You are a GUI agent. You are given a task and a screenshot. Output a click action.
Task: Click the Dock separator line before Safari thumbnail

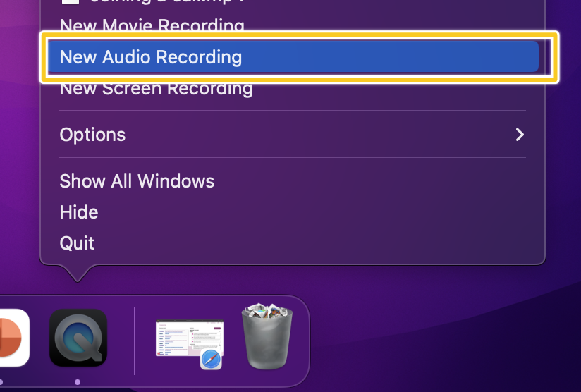click(x=135, y=341)
